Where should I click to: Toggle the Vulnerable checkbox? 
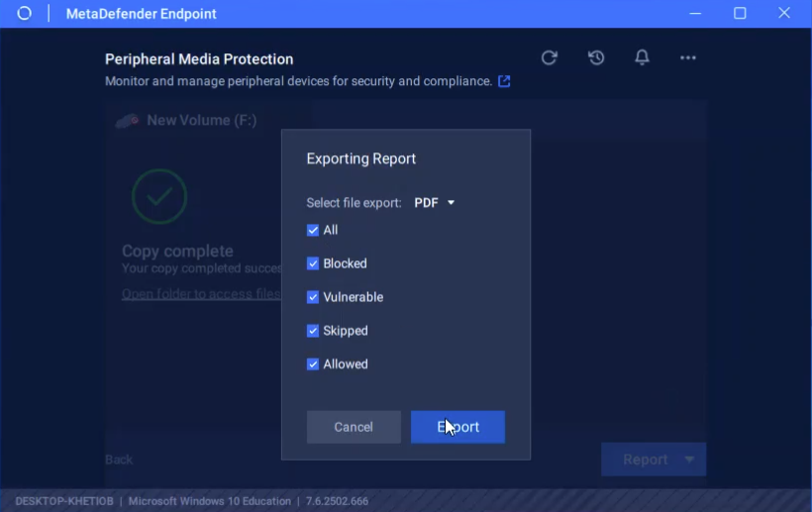[x=313, y=297]
